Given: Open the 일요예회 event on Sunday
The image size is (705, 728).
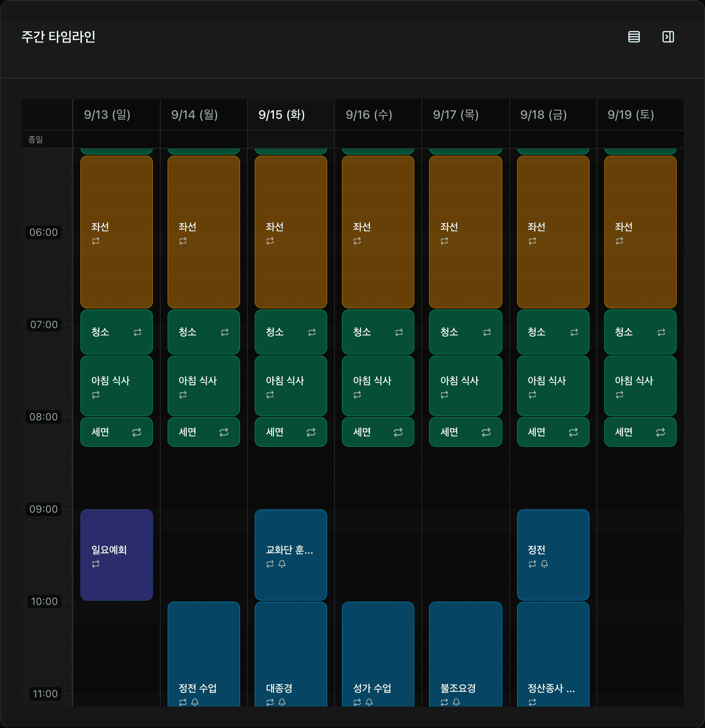Looking at the screenshot, I should point(117,555).
